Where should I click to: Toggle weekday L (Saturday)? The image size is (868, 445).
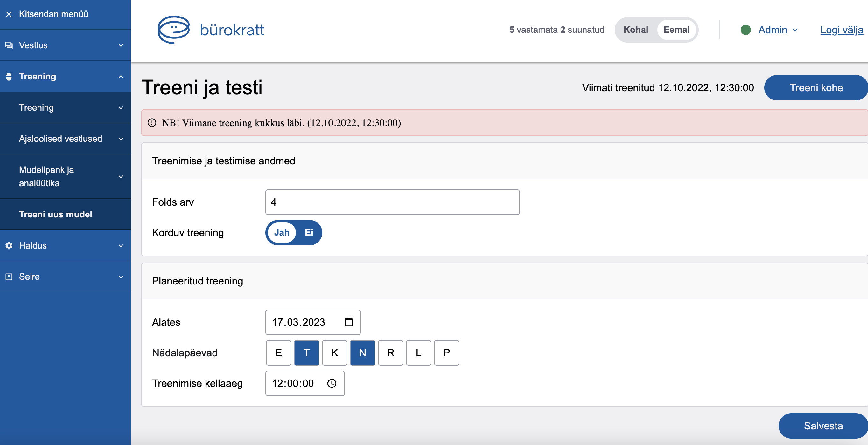pyautogui.click(x=418, y=353)
